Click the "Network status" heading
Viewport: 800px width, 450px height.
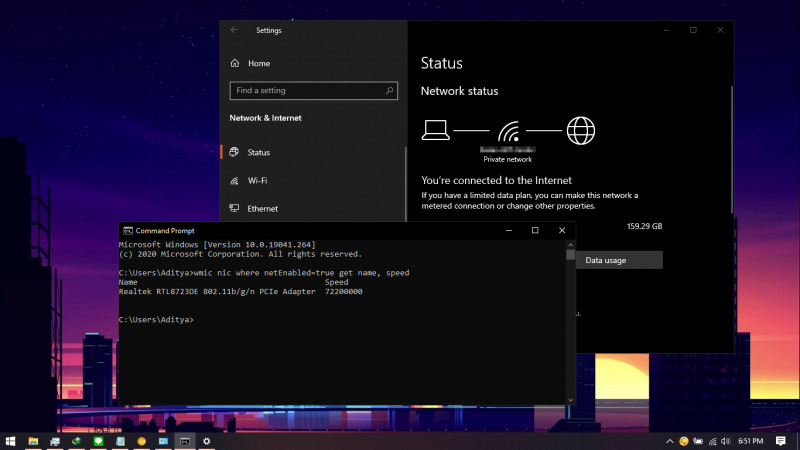click(x=459, y=91)
